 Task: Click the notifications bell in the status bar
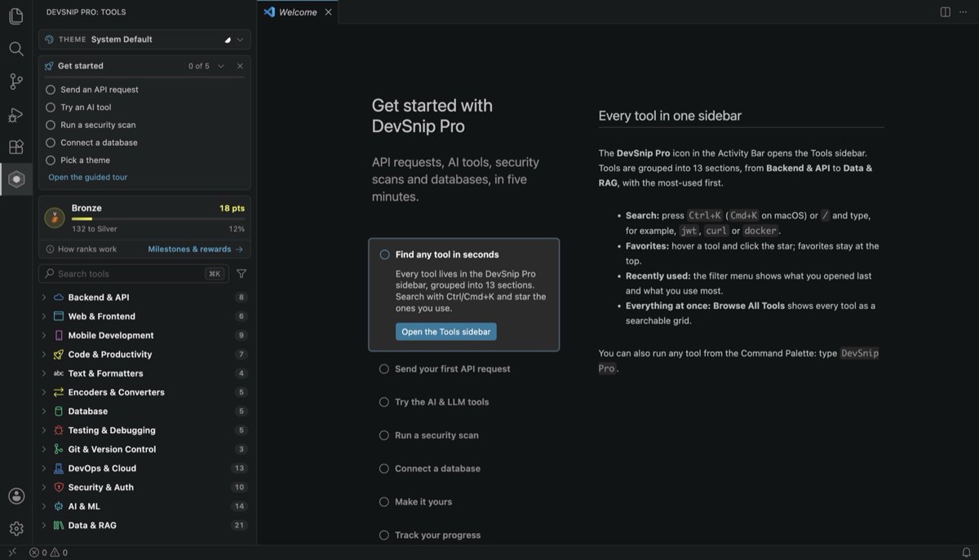pyautogui.click(x=967, y=553)
